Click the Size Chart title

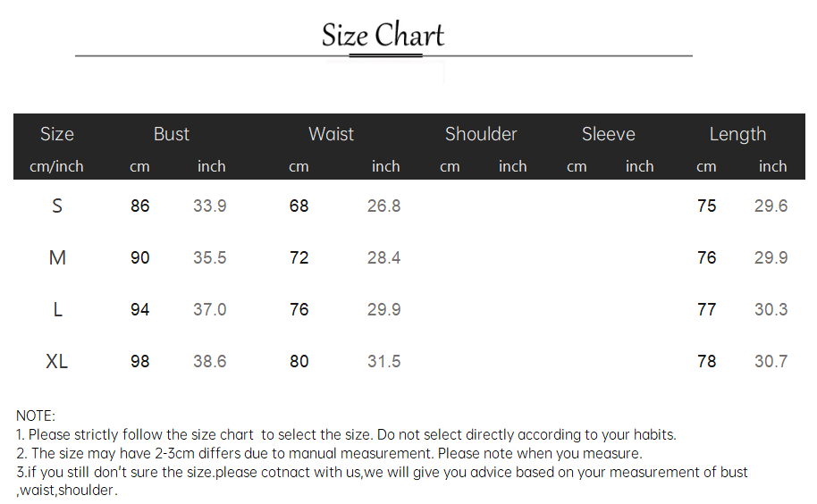click(x=383, y=36)
